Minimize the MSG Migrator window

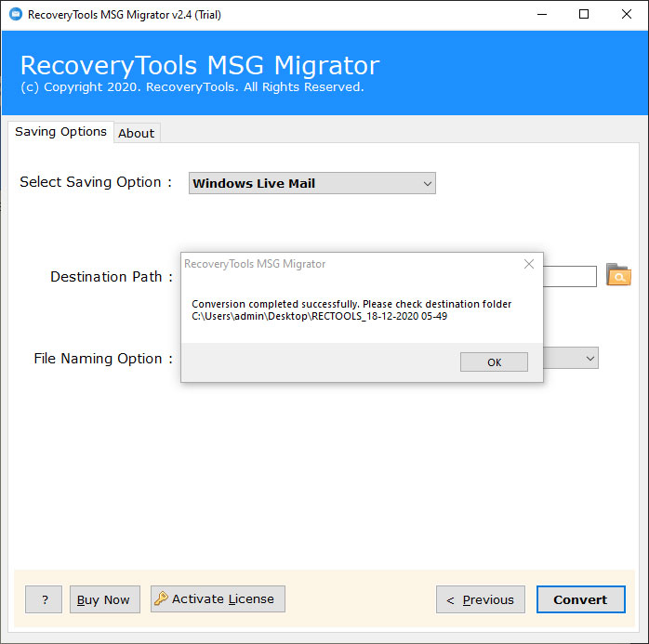(x=542, y=15)
